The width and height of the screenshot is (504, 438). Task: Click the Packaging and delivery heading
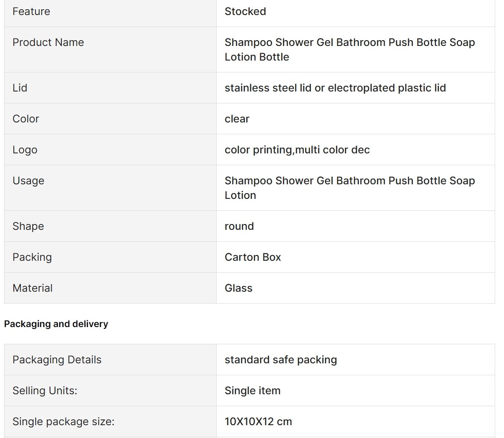point(56,324)
